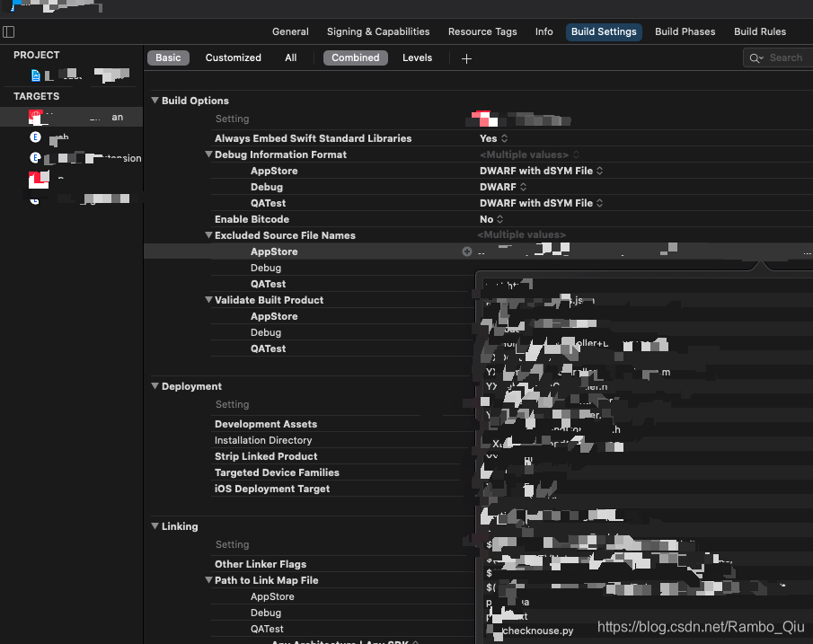The image size is (813, 644).
Task: Select QATest row under Validate Built Product
Action: click(x=268, y=348)
